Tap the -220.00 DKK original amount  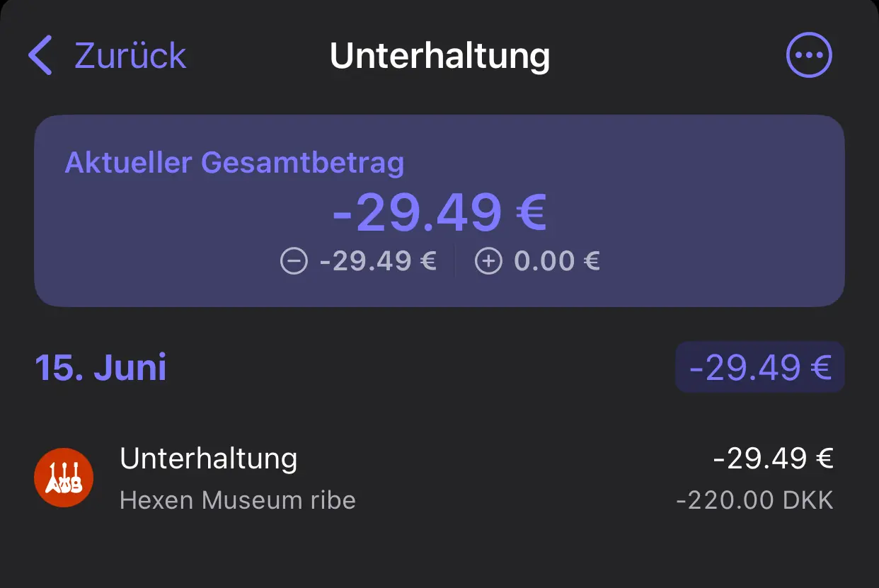[754, 500]
